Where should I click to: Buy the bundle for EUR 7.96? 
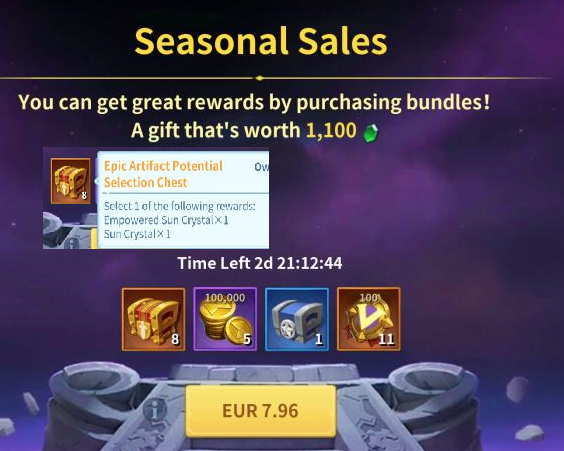pyautogui.click(x=260, y=411)
